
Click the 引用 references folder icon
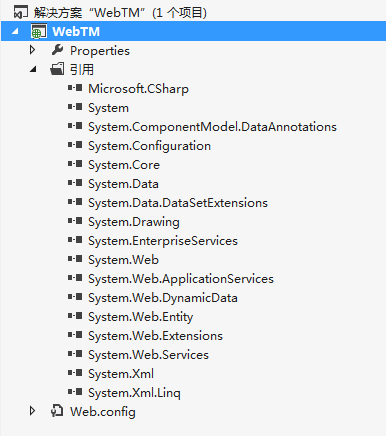point(57,69)
